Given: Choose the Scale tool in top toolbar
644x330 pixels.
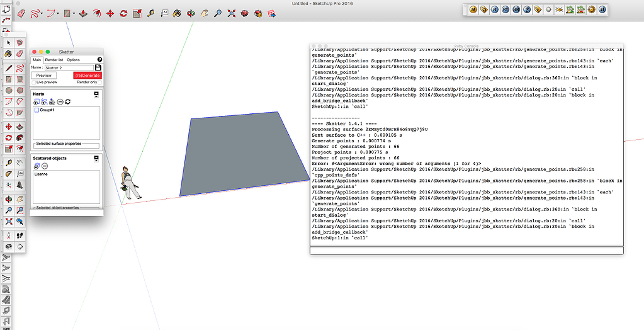Looking at the screenshot, I should (x=137, y=14).
